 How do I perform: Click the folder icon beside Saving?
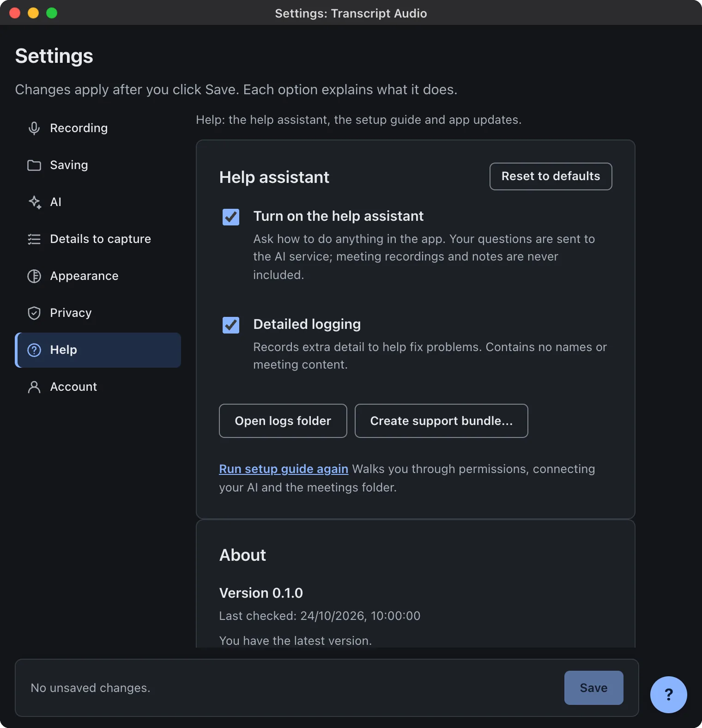click(34, 165)
